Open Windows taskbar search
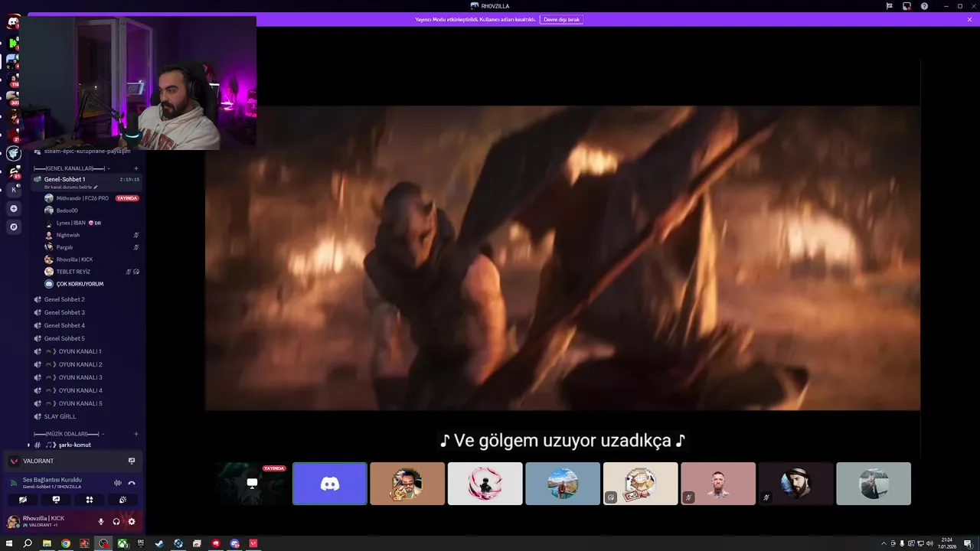 pyautogui.click(x=28, y=544)
